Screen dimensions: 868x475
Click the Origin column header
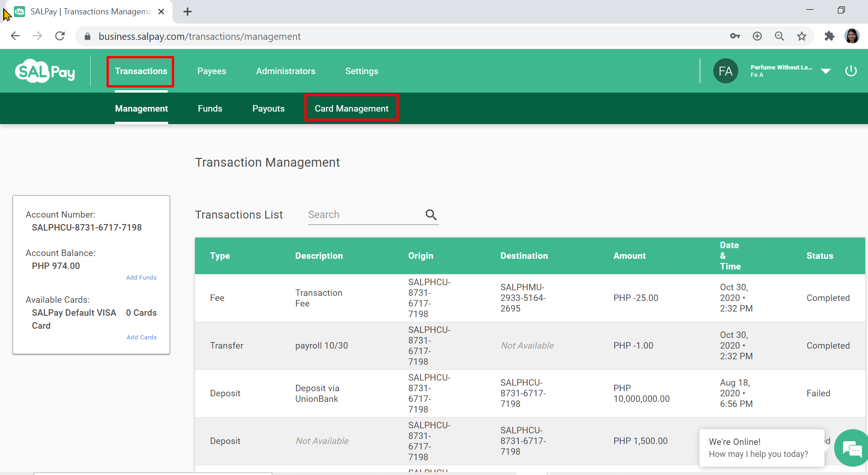(x=421, y=256)
